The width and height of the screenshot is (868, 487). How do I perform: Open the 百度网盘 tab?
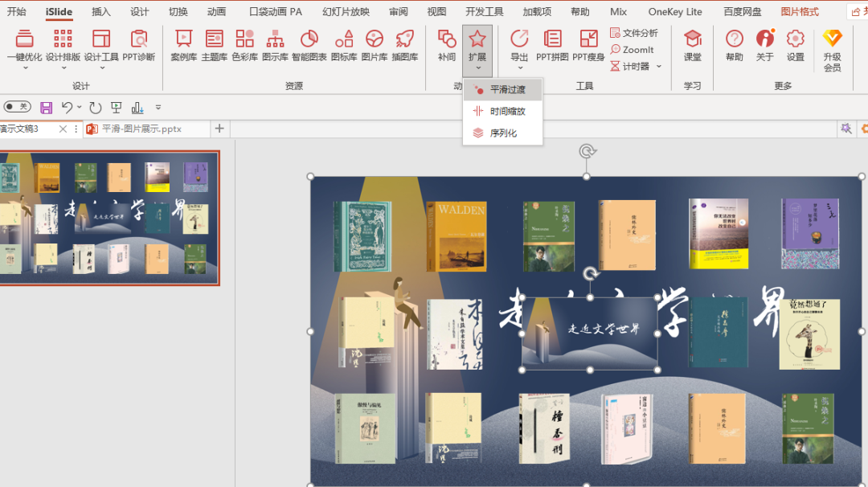743,11
